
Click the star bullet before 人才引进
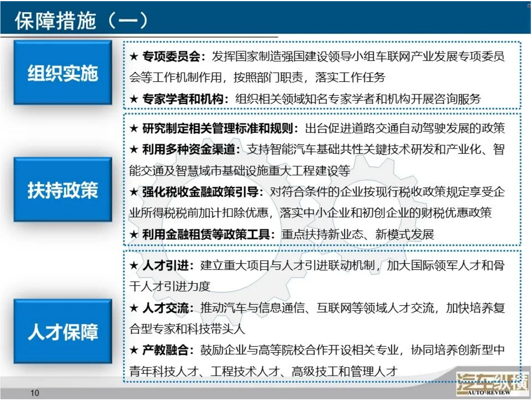(x=134, y=266)
